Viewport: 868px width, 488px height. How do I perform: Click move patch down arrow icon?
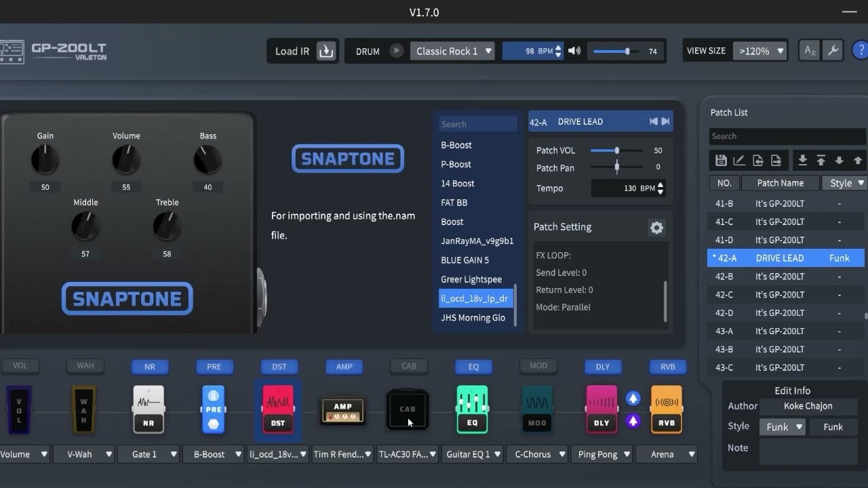[x=839, y=161]
